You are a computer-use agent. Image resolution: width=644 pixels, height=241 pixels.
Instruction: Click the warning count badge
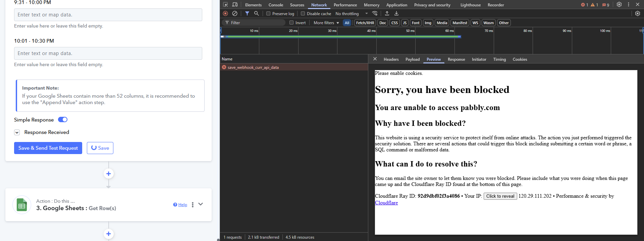tap(594, 5)
